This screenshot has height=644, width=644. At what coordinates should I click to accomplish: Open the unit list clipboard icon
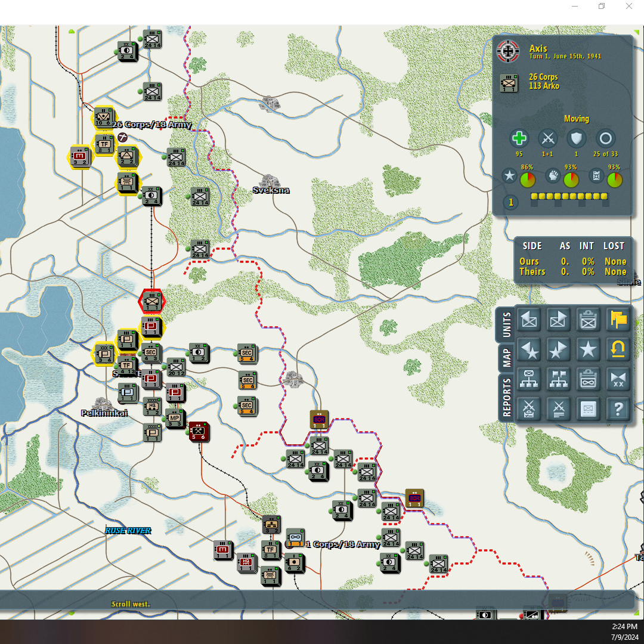(x=588, y=320)
